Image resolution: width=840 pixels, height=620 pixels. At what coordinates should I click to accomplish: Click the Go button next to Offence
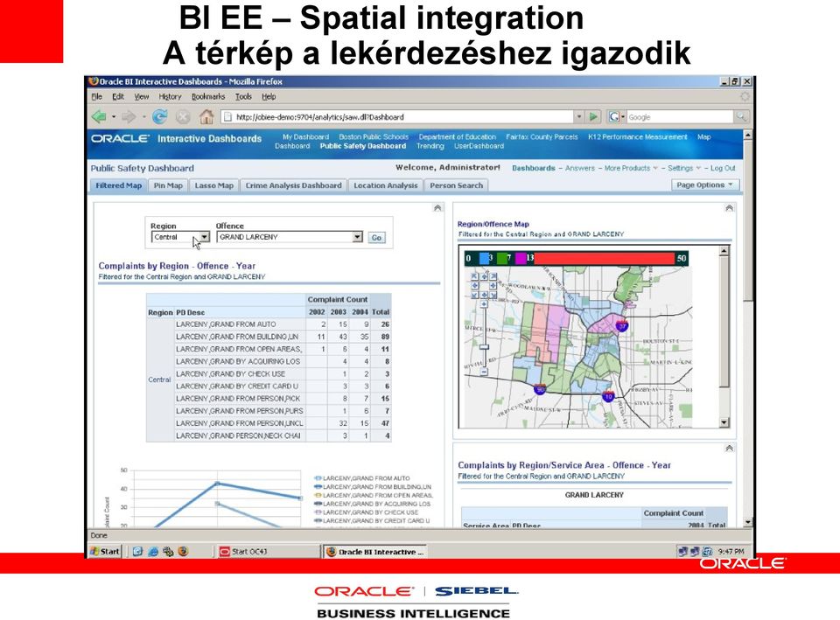pos(376,237)
